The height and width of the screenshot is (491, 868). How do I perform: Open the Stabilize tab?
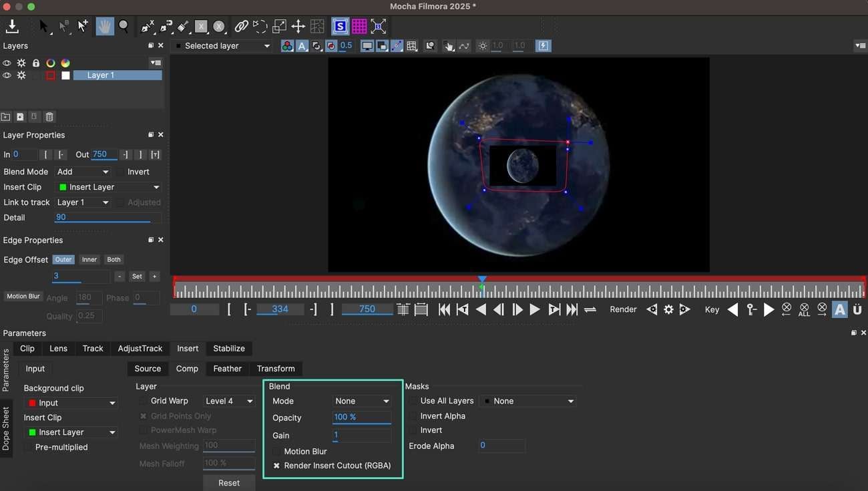click(229, 349)
